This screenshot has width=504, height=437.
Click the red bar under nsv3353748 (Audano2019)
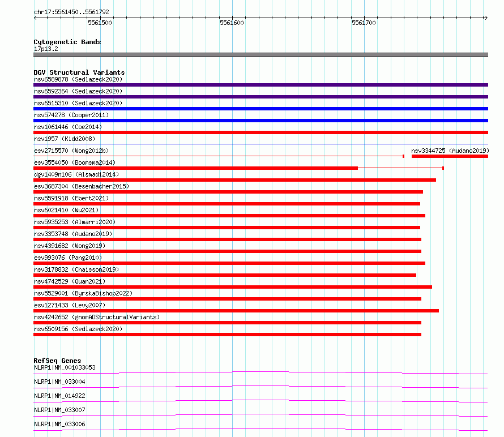pyautogui.click(x=227, y=239)
